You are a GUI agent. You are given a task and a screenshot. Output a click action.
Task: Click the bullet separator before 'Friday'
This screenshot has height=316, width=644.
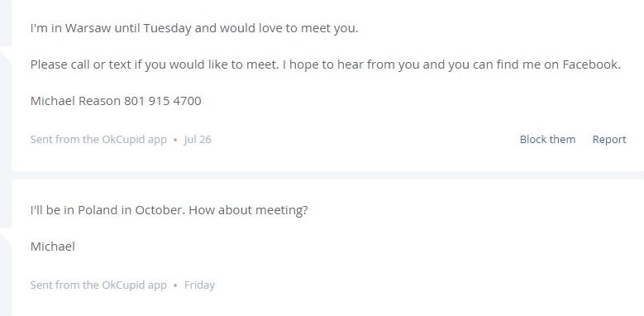[175, 285]
